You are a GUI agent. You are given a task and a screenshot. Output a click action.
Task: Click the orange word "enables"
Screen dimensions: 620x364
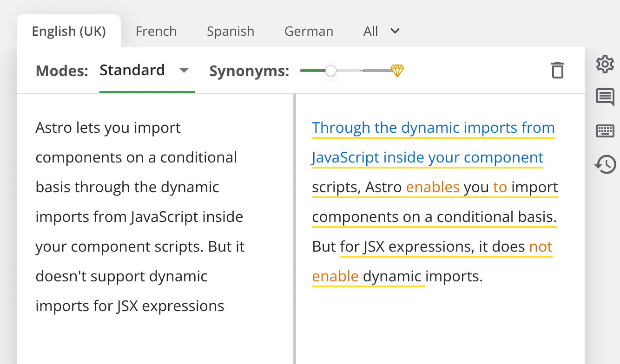[433, 187]
